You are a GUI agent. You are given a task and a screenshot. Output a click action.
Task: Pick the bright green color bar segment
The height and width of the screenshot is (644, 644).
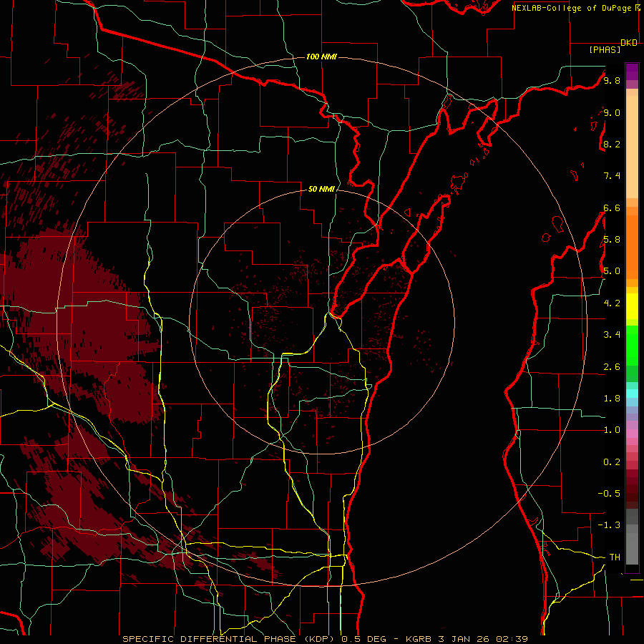coord(632,345)
